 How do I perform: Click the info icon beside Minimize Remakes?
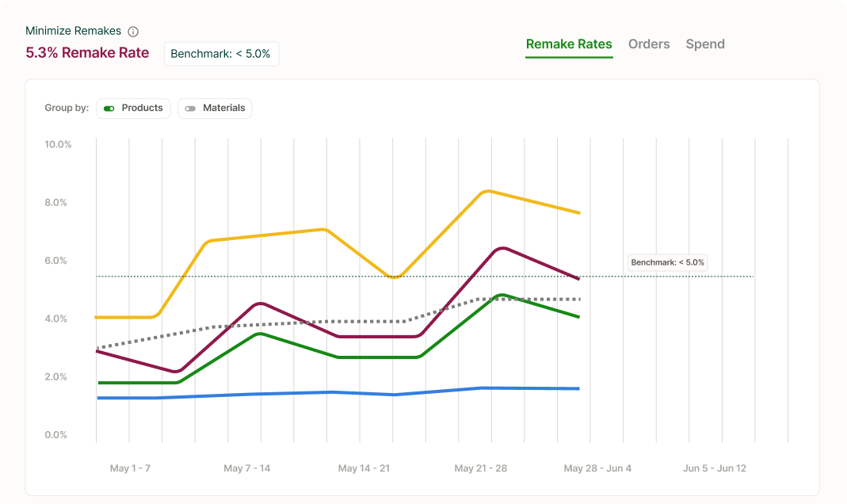click(x=133, y=32)
